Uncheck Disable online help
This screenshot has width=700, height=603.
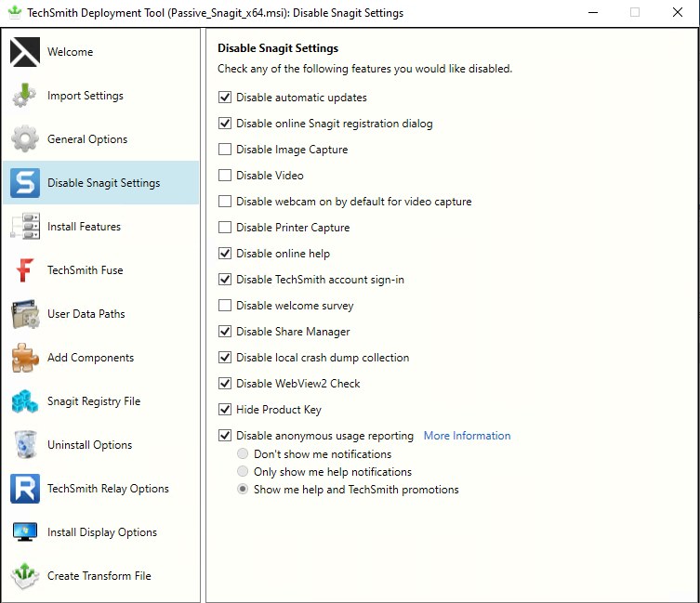tap(225, 253)
